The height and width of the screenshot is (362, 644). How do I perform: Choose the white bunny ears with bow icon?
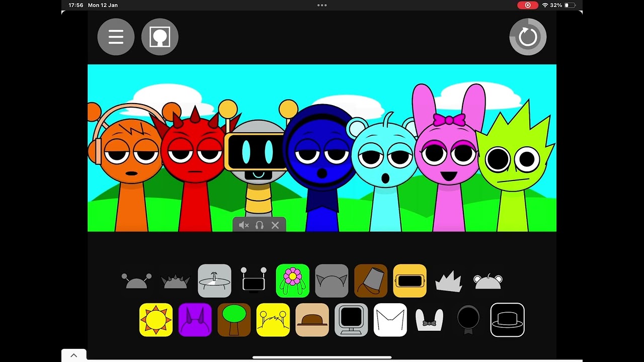point(429,320)
